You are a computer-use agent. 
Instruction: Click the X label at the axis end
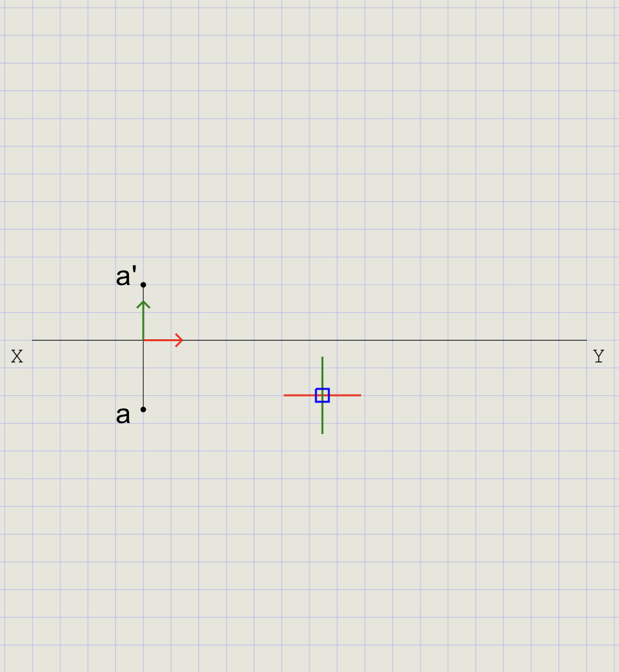[x=17, y=355]
